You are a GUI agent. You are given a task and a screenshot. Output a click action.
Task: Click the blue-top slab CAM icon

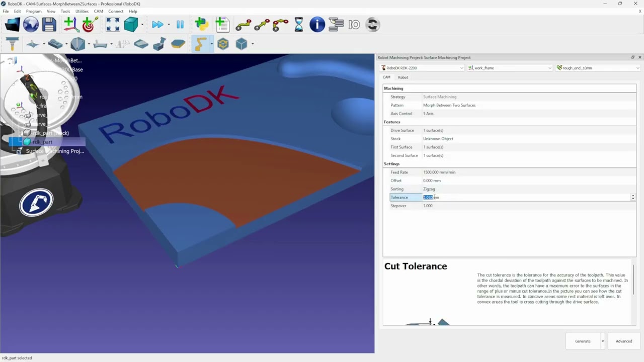tap(178, 44)
